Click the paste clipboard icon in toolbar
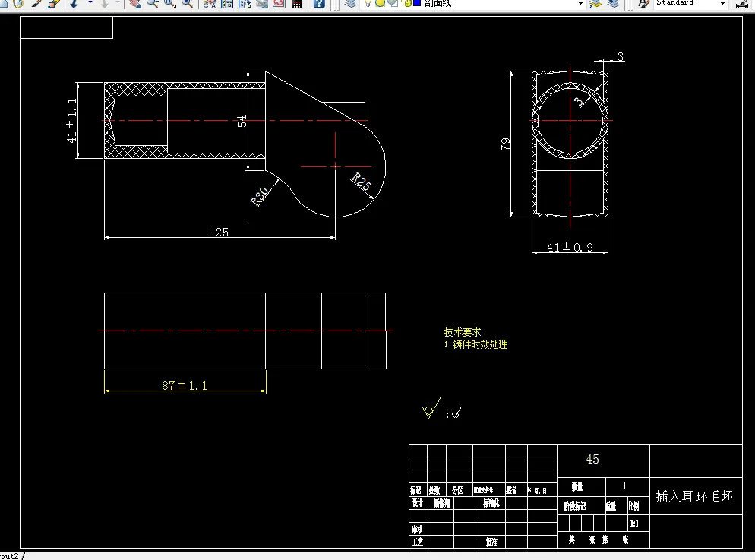This screenshot has height=560, width=755. (18, 3)
